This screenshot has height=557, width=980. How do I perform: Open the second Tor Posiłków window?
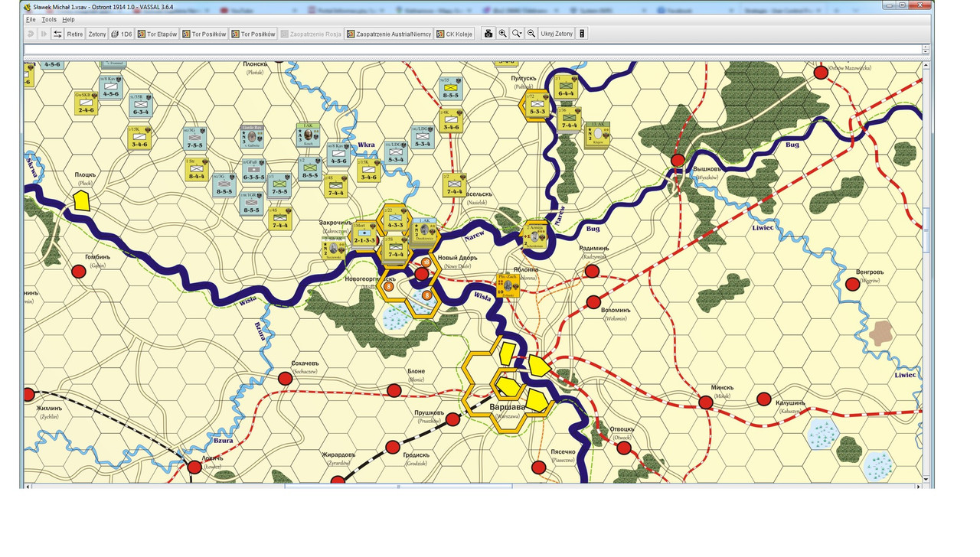pos(253,34)
